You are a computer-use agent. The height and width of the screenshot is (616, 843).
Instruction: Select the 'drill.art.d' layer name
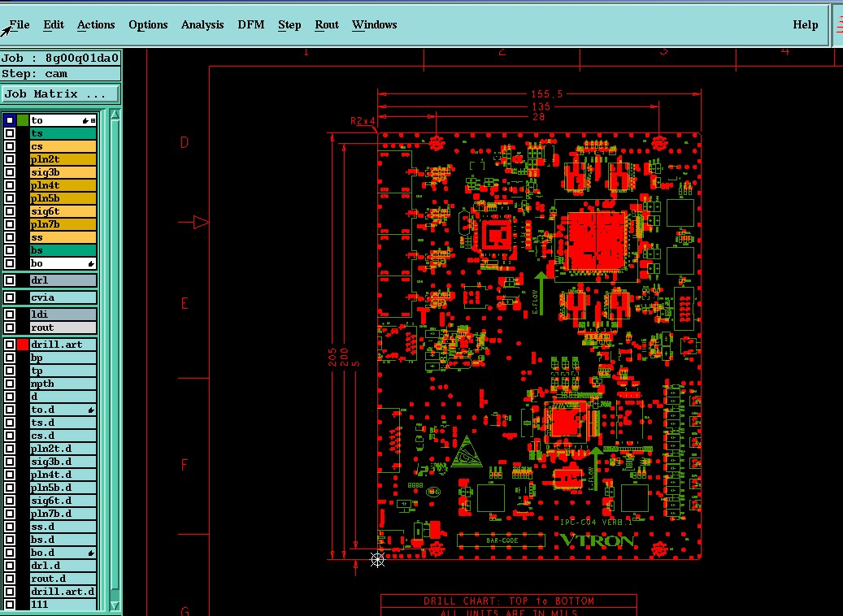click(x=63, y=592)
